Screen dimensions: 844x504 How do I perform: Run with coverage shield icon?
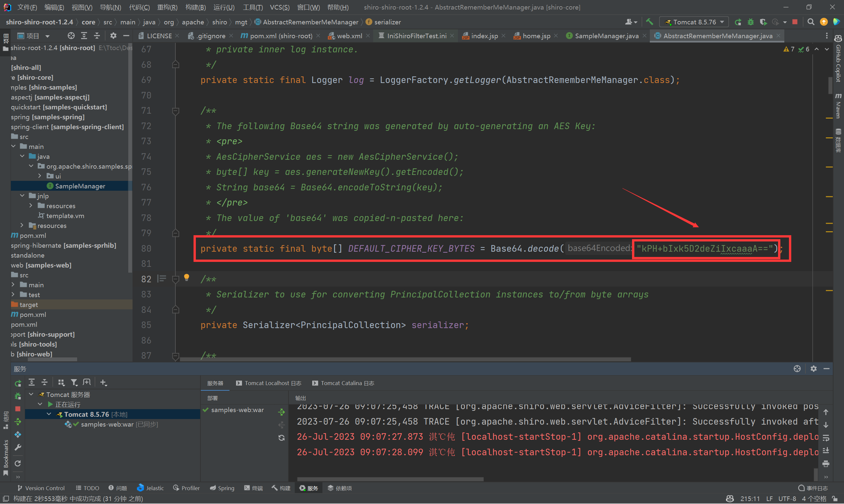tap(763, 22)
